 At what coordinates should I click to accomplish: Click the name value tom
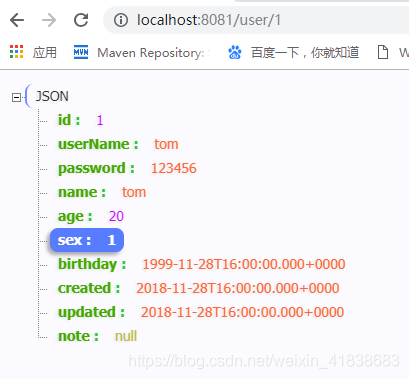pyautogui.click(x=134, y=192)
